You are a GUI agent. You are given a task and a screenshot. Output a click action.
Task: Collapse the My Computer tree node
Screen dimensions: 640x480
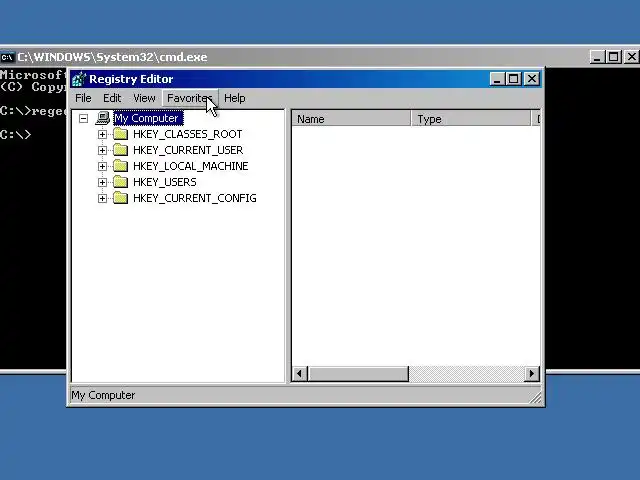[84, 118]
